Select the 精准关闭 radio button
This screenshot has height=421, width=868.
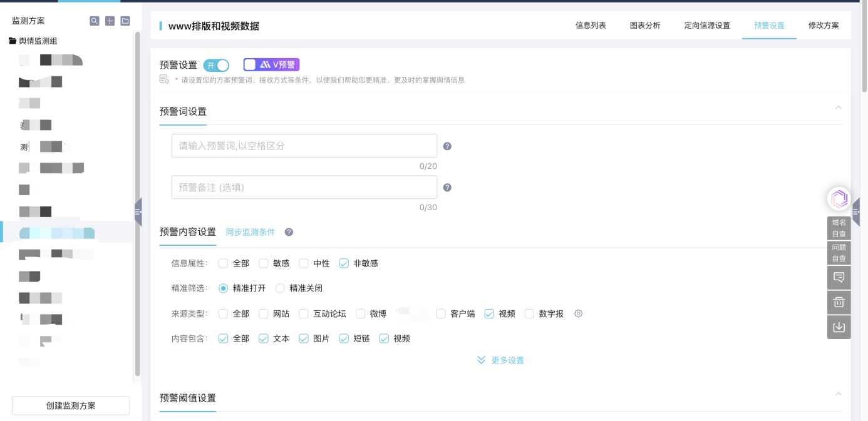(x=280, y=288)
